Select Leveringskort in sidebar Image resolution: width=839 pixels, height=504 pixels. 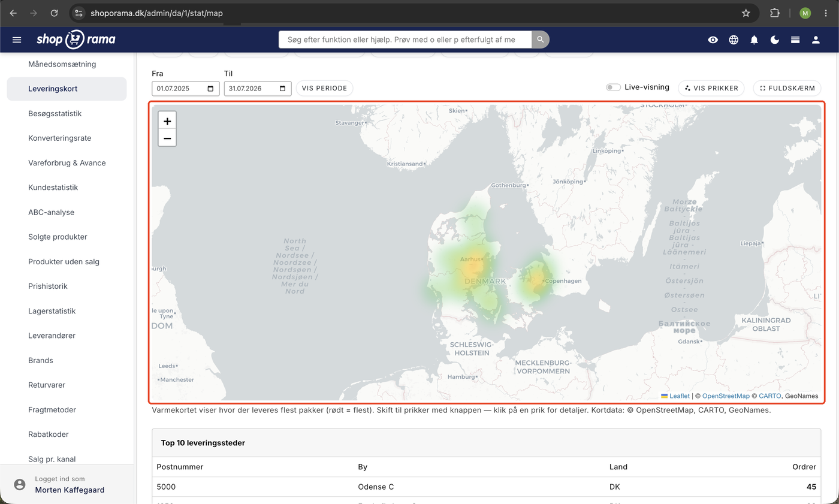pyautogui.click(x=67, y=89)
